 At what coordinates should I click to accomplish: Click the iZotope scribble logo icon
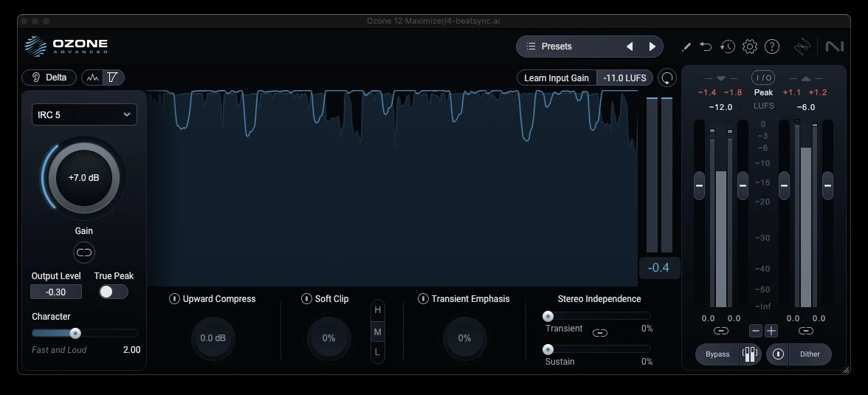tap(802, 47)
